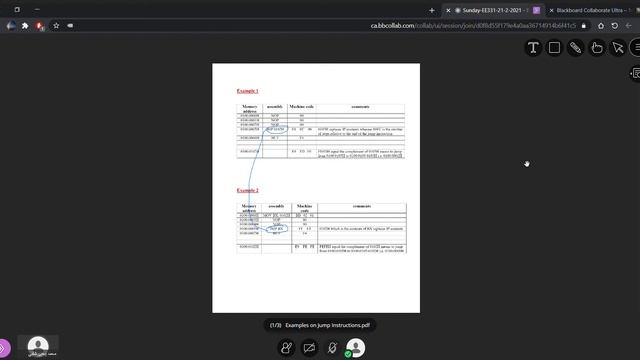Toggle the microphone audio button
This screenshot has height=360, width=640.
332,348
